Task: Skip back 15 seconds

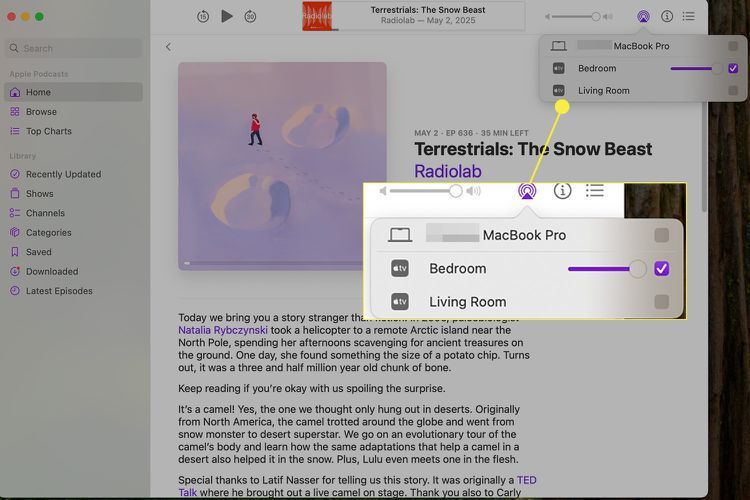Action: tap(203, 16)
